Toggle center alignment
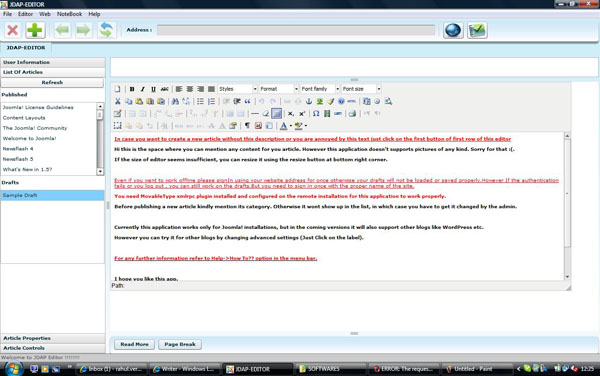Image resolution: width=600 pixels, height=376 pixels. click(x=189, y=89)
